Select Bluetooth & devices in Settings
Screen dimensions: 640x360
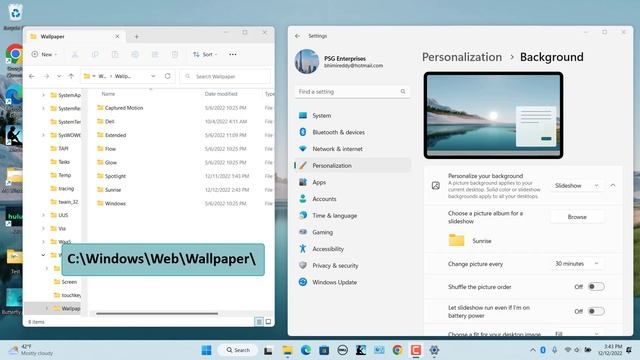point(352,132)
